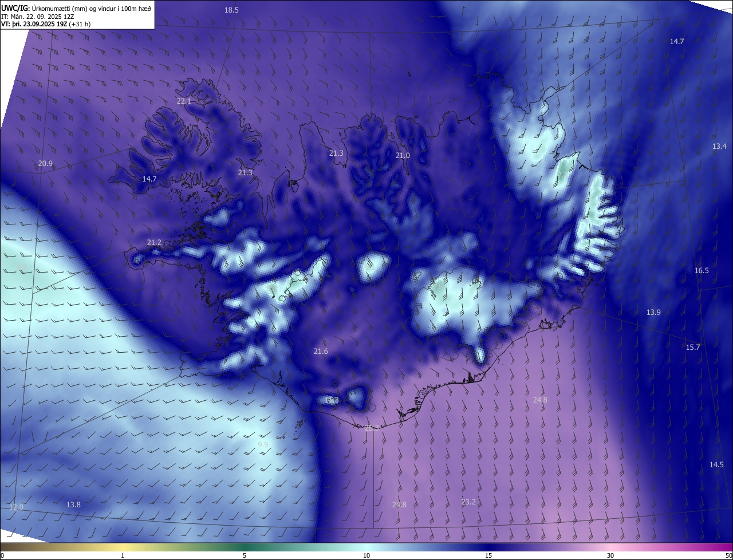Screen dimensions: 733x560
Task: Click the colorbar tick label 1
Action: (x=123, y=556)
